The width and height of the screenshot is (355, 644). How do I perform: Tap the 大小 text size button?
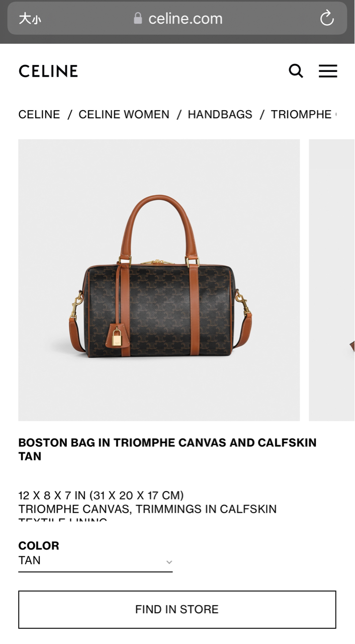coord(30,19)
